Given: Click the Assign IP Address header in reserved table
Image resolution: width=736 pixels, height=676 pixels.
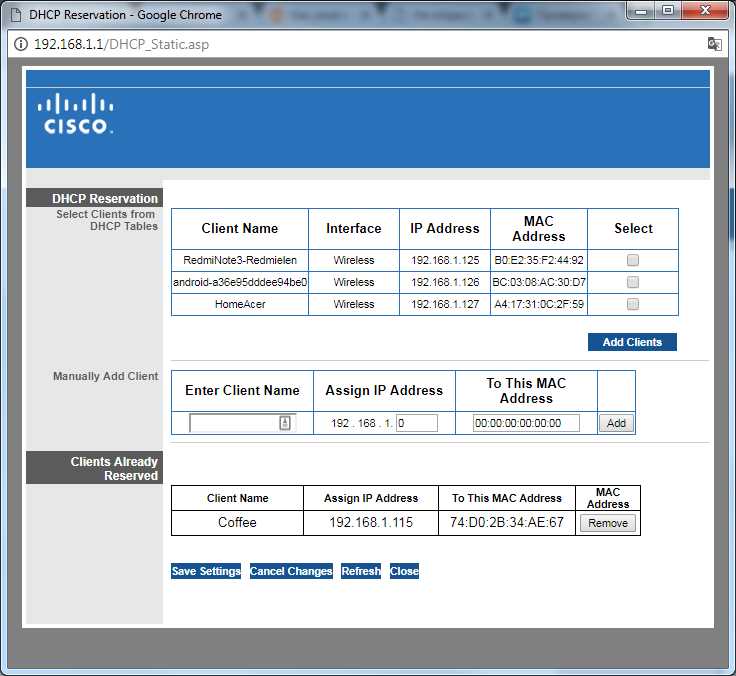Looking at the screenshot, I should click(x=371, y=498).
